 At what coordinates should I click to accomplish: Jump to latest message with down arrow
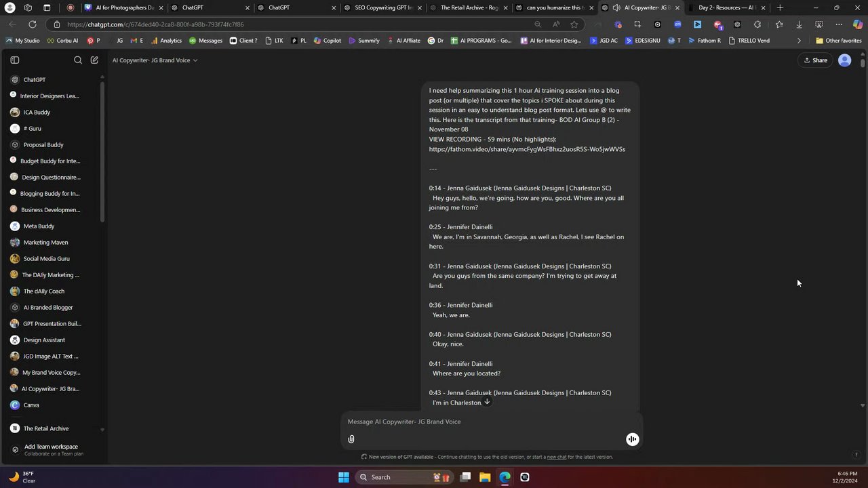[487, 402]
